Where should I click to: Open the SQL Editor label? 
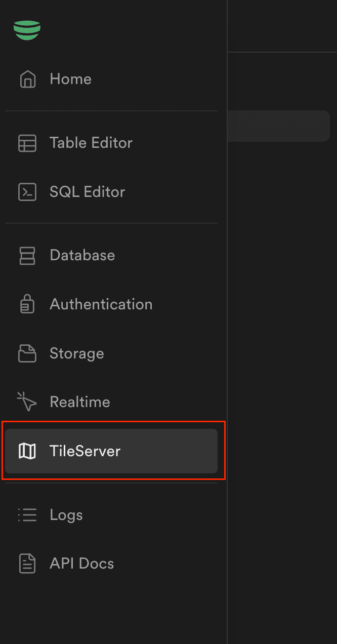[88, 192]
